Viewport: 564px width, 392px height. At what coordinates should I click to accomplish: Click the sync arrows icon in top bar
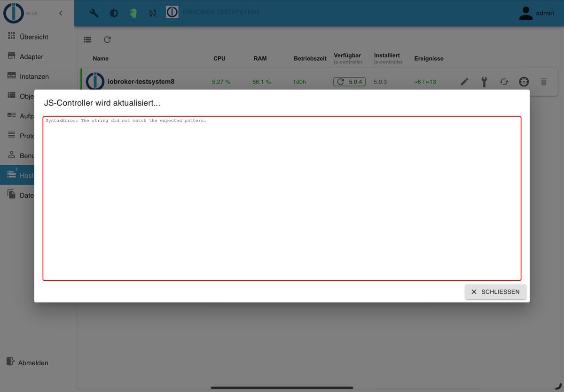pos(153,13)
